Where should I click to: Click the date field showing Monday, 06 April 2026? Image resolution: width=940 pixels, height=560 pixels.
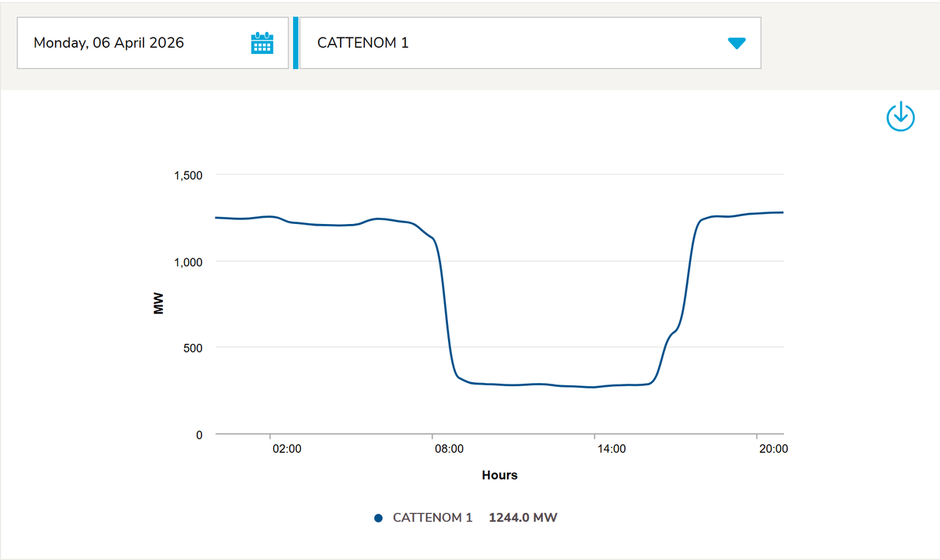(153, 43)
